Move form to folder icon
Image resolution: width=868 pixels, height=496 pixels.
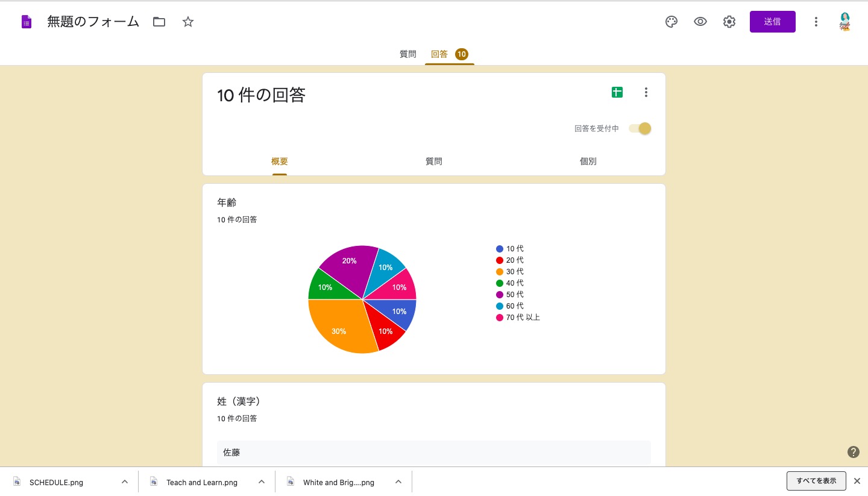(159, 22)
